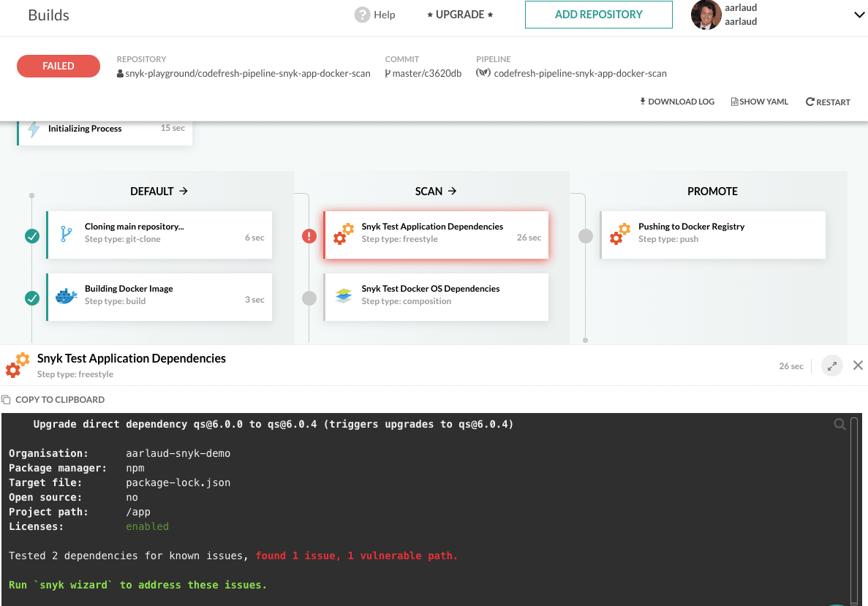Close the step log panel
The height and width of the screenshot is (606, 868).
click(x=858, y=366)
